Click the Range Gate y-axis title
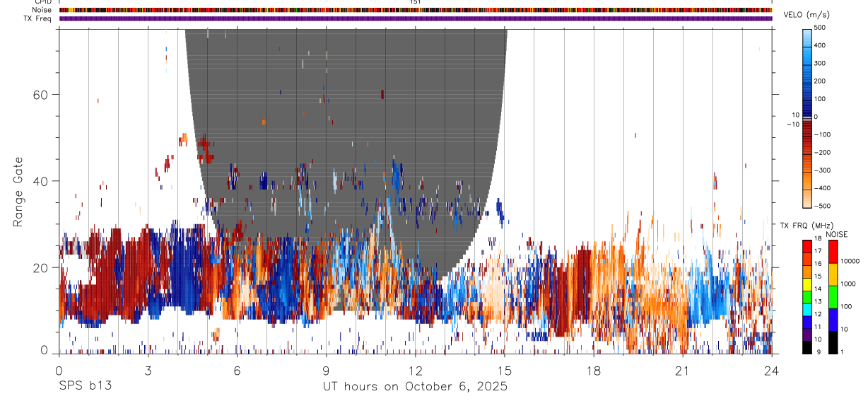The image size is (868, 401). 19,191
